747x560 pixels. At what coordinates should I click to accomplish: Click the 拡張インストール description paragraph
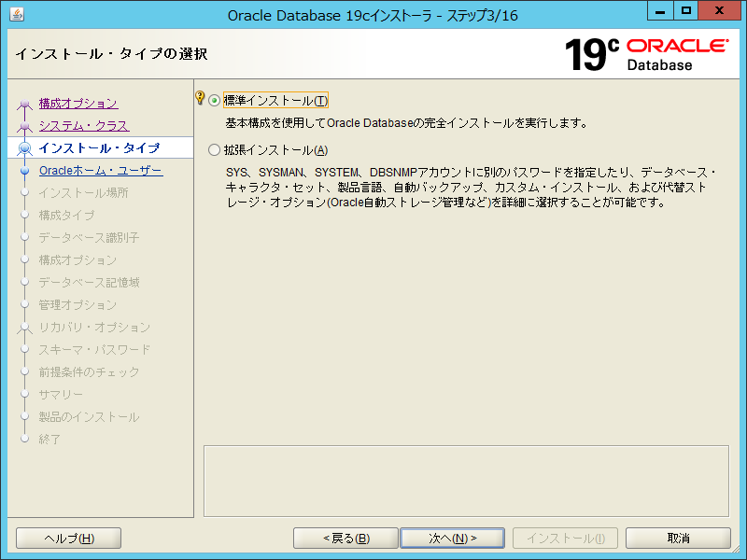[471, 188]
